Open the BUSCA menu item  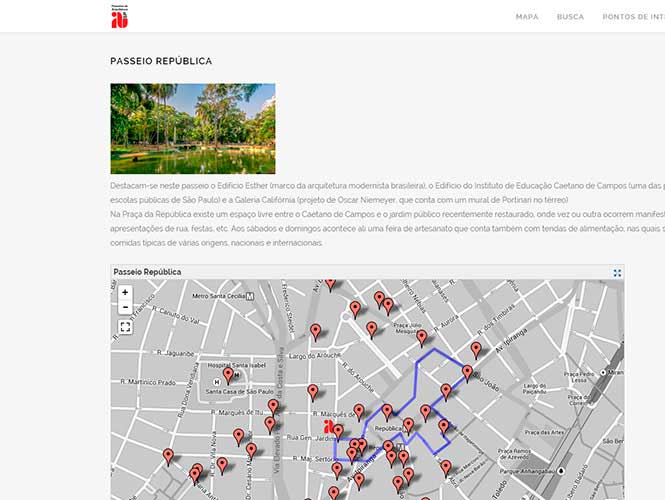[x=570, y=17]
